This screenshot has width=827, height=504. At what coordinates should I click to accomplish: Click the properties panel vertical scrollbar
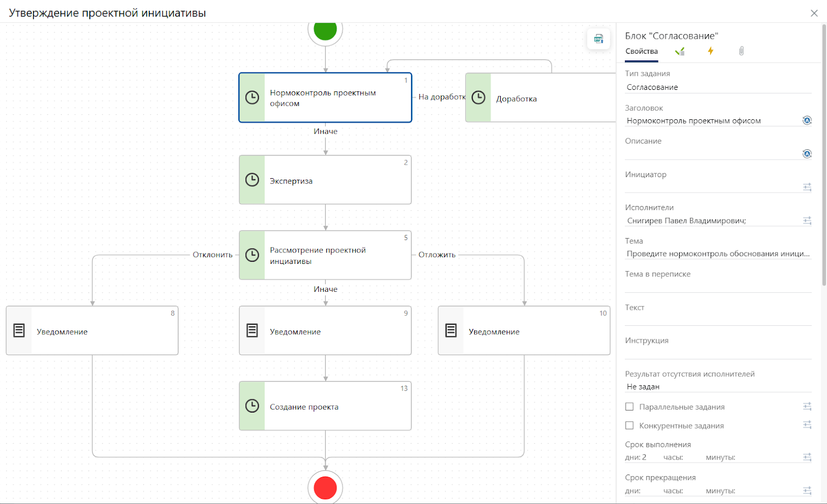pos(824,155)
